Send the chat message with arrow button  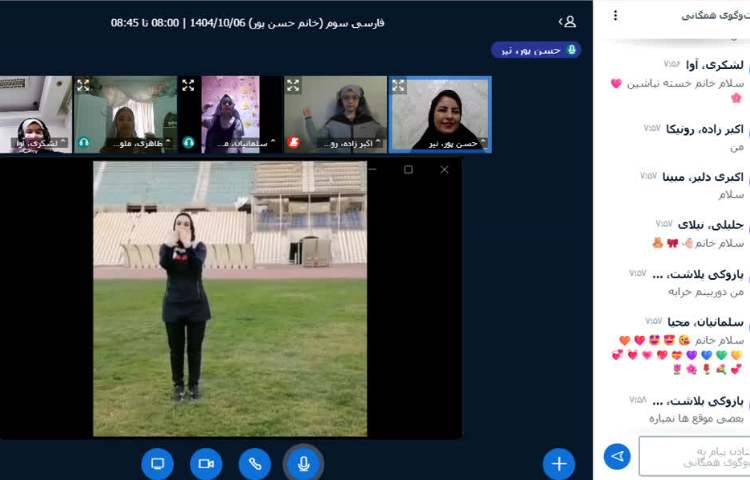618,457
